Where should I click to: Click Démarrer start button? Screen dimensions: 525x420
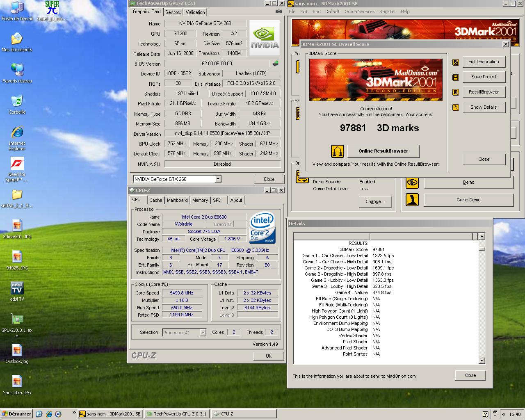(x=16, y=414)
